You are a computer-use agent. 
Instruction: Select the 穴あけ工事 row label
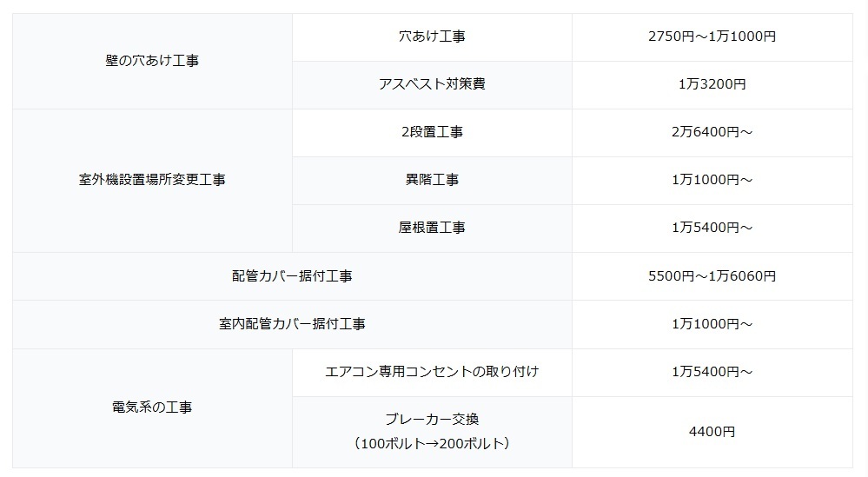(x=433, y=37)
